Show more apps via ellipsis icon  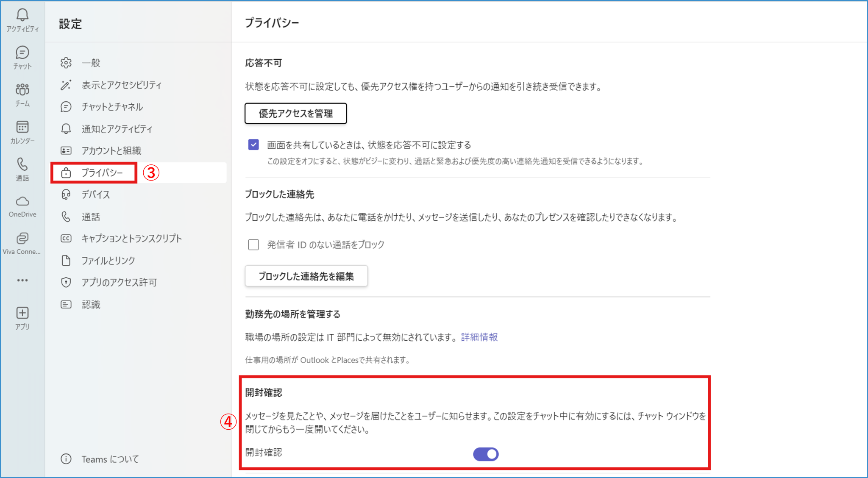(x=22, y=280)
